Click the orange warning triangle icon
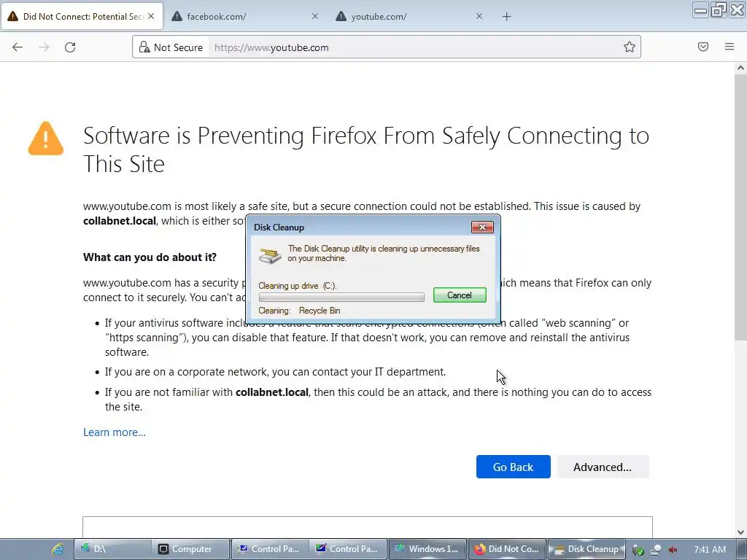This screenshot has height=560, width=747. click(x=46, y=139)
